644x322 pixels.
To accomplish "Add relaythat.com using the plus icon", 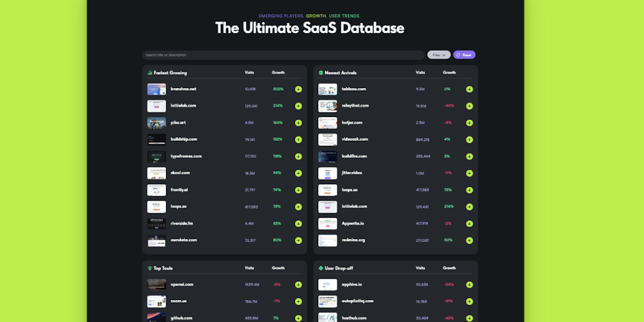I will (469, 106).
